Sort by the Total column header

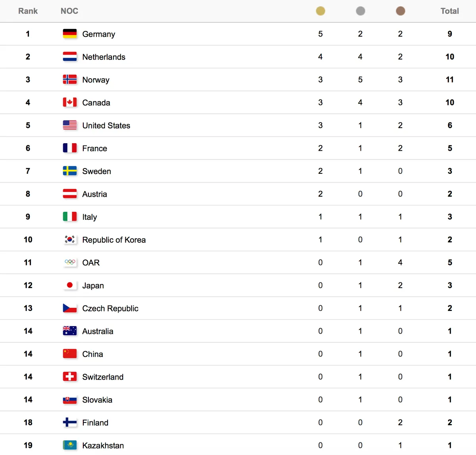click(x=449, y=11)
